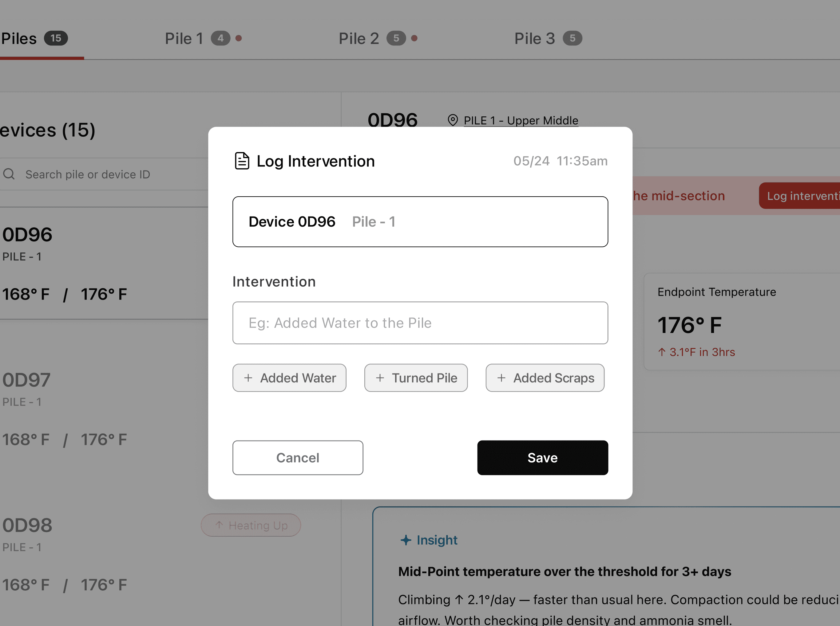Viewport: 840px width, 626px height.
Task: Switch to the Pile 2 tab
Action: coord(378,38)
